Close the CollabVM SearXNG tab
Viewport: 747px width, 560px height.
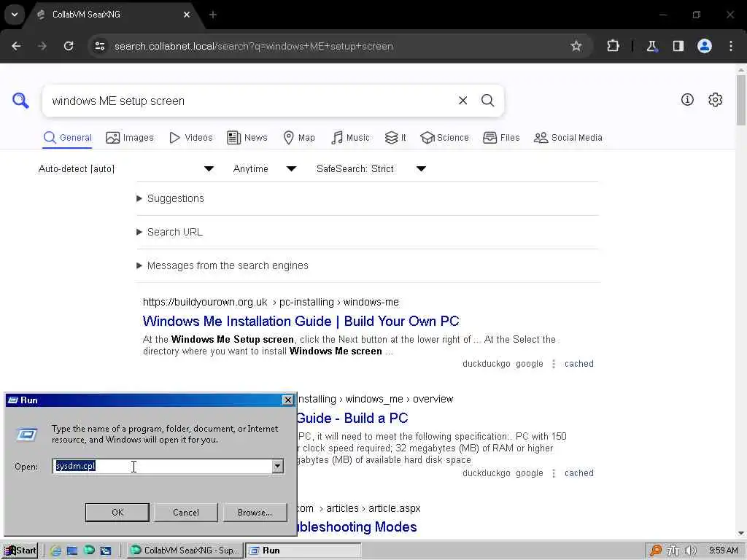coord(187,15)
